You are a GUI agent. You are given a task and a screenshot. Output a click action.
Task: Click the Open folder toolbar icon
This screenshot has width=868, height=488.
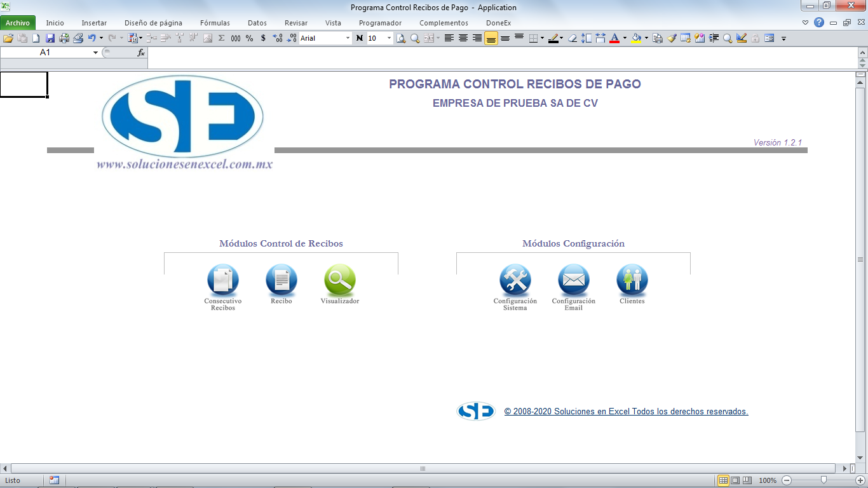(x=8, y=38)
